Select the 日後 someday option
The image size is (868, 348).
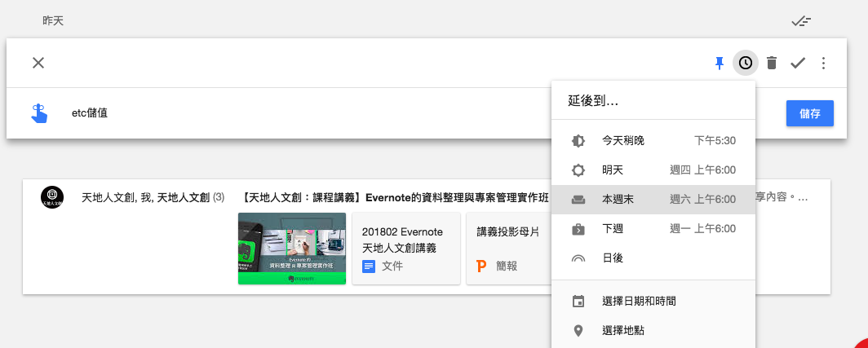point(653,258)
